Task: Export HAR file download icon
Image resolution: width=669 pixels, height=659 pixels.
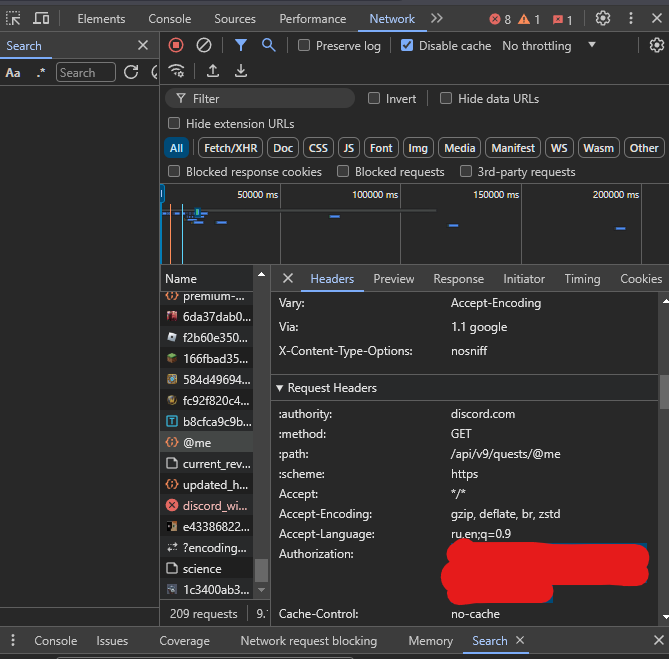Action: pyautogui.click(x=241, y=70)
